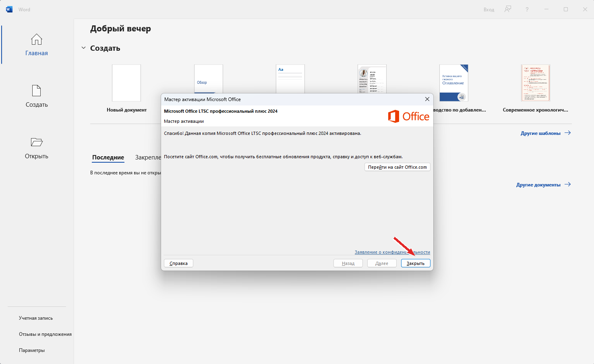
Task: Open the Открыть folder icon in sidebar
Action: 37,142
